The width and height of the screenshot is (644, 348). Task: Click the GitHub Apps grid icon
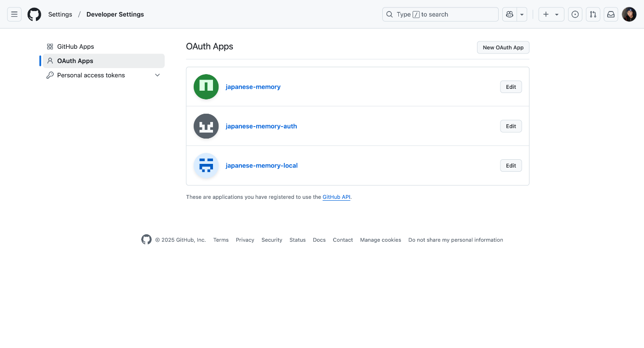50,46
